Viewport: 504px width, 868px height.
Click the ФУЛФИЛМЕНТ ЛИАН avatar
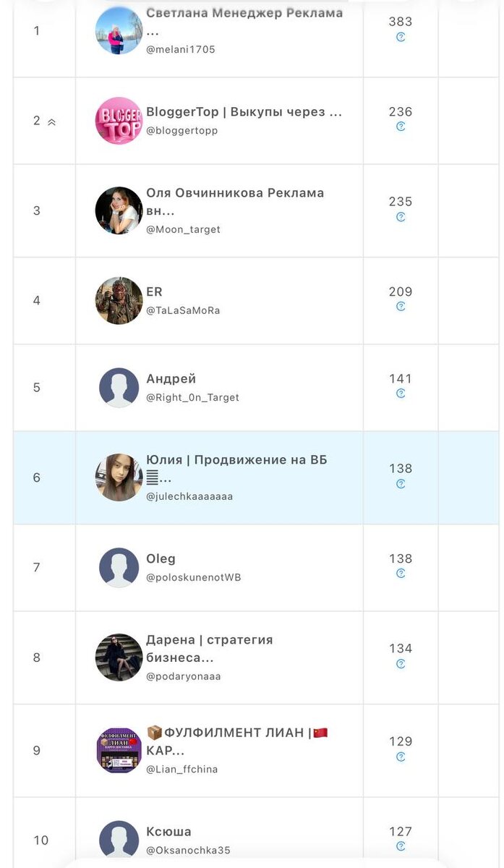click(x=119, y=750)
